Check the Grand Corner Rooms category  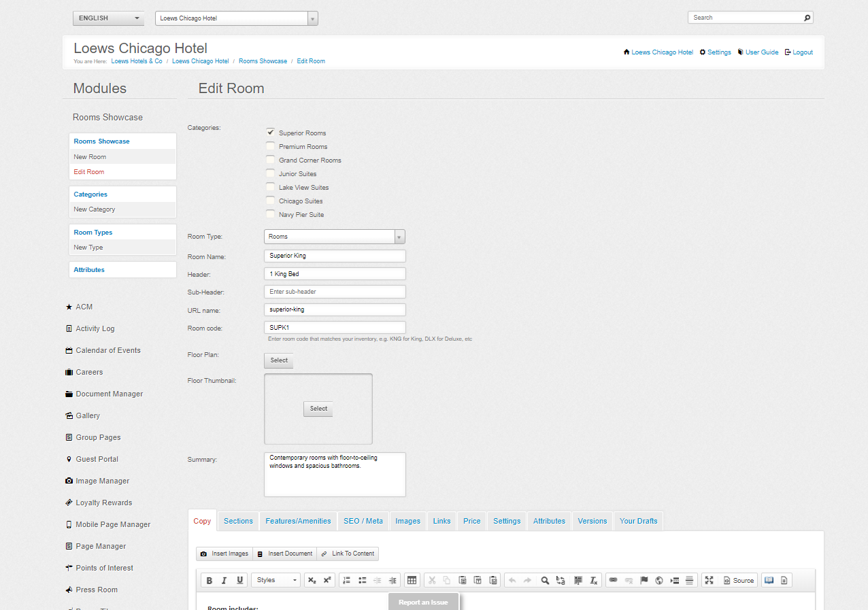[x=270, y=159]
